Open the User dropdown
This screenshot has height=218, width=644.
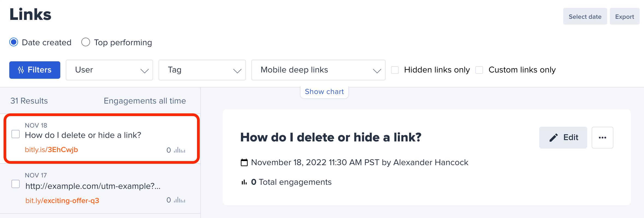click(109, 70)
